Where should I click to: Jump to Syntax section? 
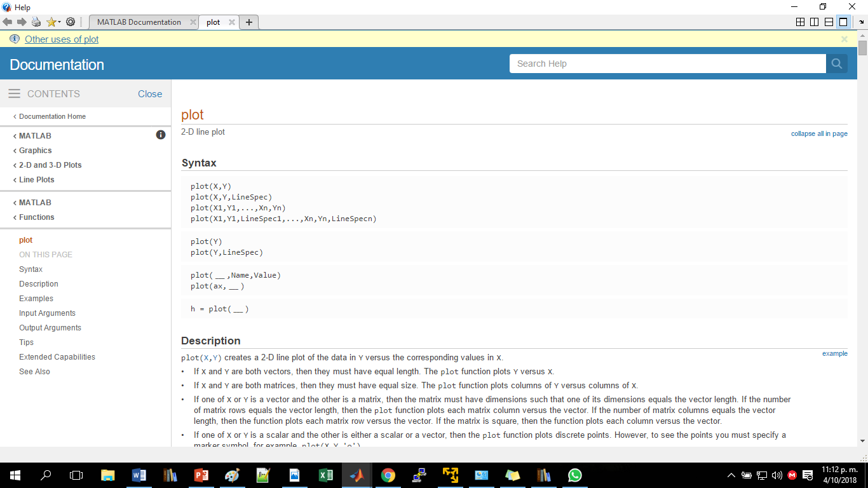click(x=31, y=269)
